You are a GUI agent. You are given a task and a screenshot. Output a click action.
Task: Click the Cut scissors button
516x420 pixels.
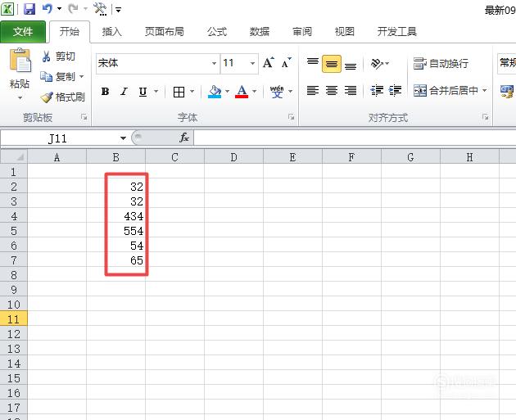[x=59, y=56]
